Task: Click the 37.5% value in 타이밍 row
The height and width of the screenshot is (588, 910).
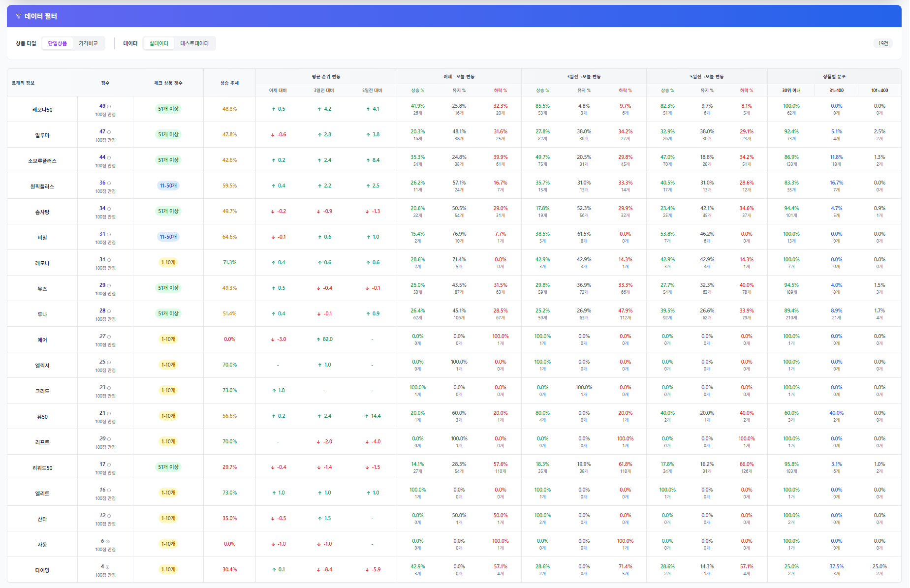Action: click(837, 566)
